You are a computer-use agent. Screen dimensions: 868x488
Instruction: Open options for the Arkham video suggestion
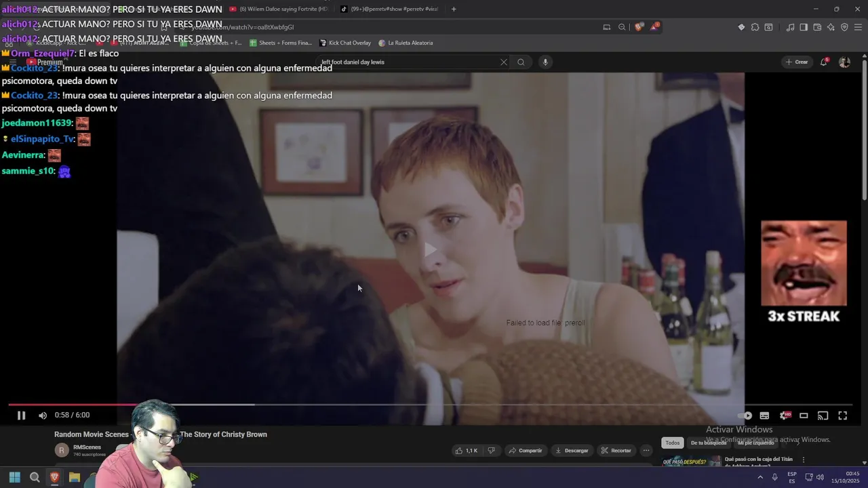(804, 460)
